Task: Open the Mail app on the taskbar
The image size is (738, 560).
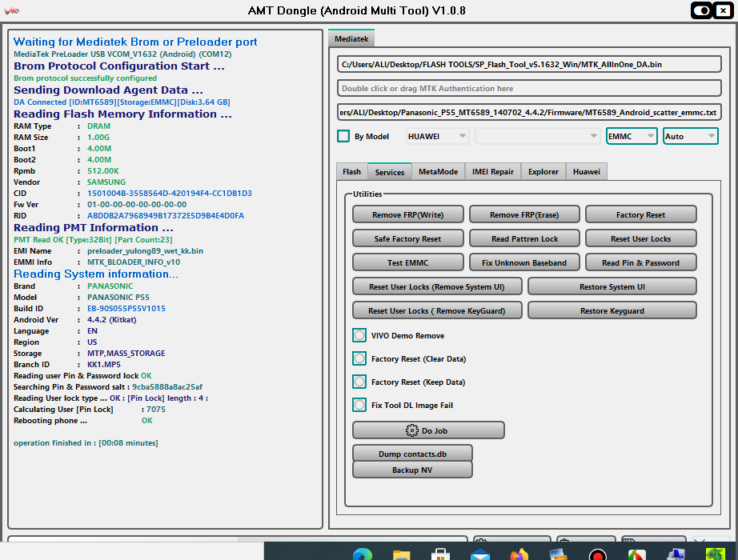Action: pyautogui.click(x=479, y=554)
